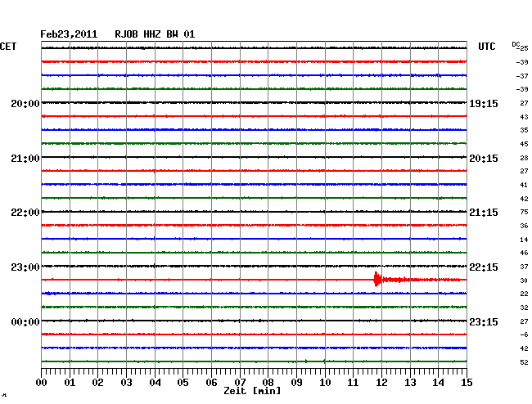Click the DC offset value 30

tap(524, 281)
